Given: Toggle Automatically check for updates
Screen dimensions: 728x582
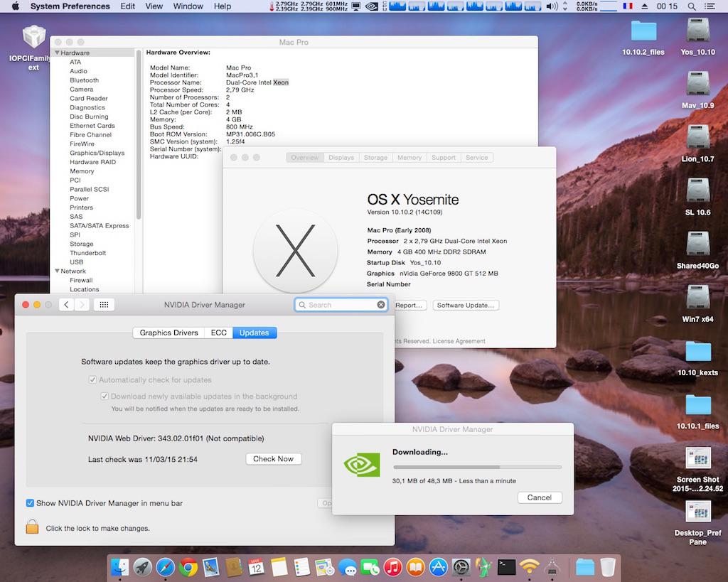Looking at the screenshot, I should 92,380.
